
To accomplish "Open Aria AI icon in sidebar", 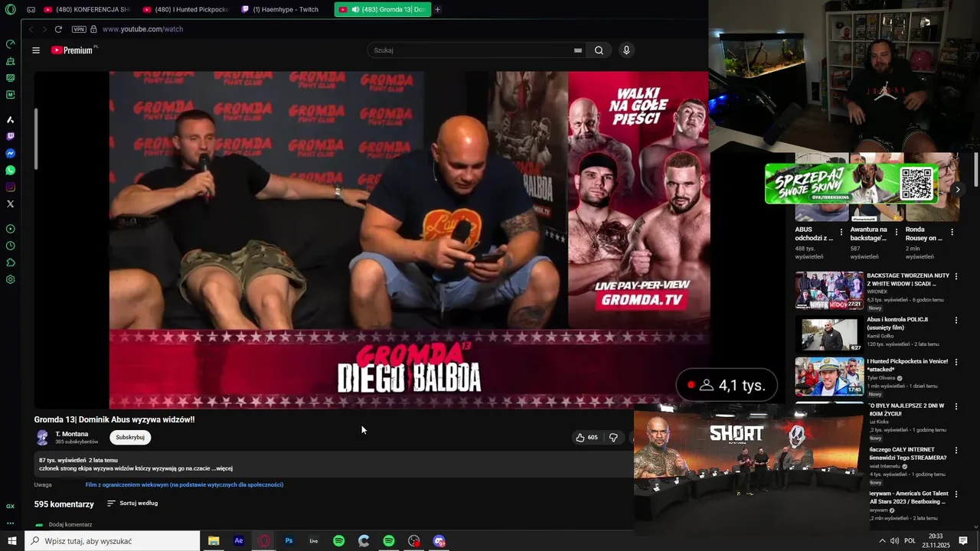I will point(10,119).
